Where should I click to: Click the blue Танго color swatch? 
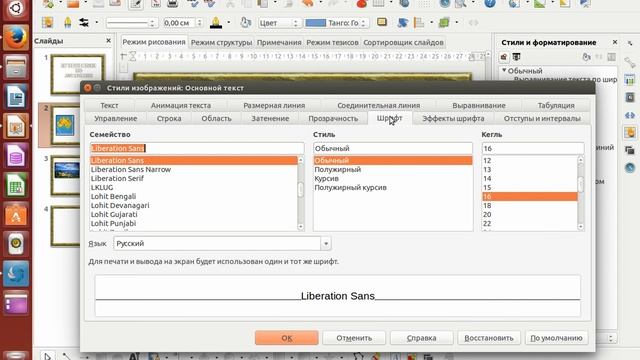[x=316, y=23]
